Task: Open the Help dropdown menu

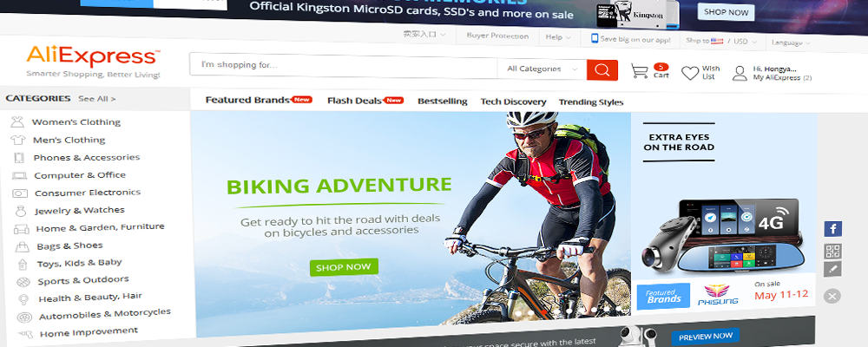Action: pyautogui.click(x=558, y=37)
